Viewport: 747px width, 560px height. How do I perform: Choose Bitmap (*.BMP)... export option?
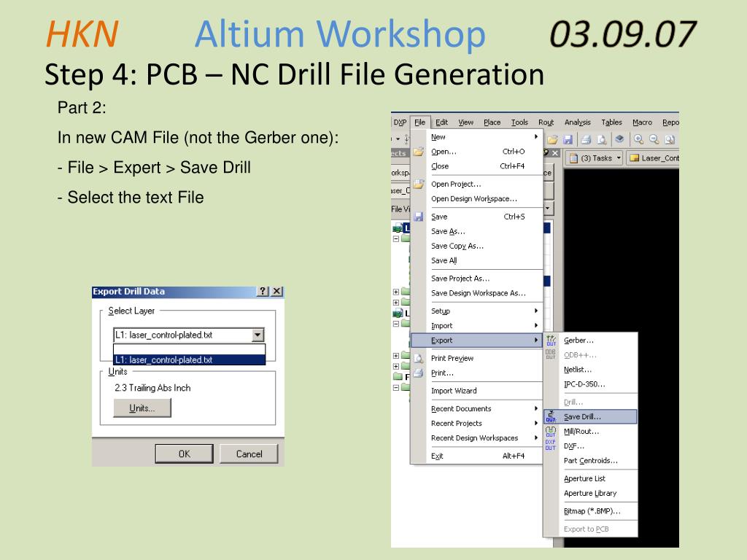tap(590, 511)
